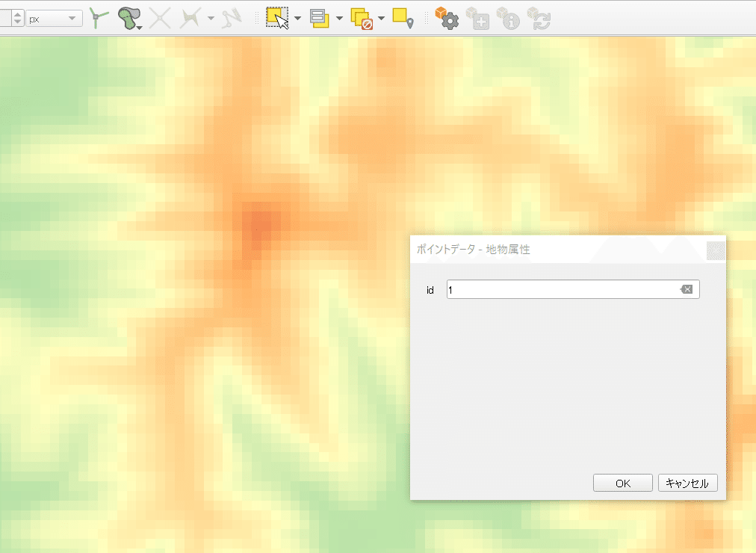Viewport: 756px width, 553px height.
Task: Select the snap to vertex tool icon
Action: point(99,19)
